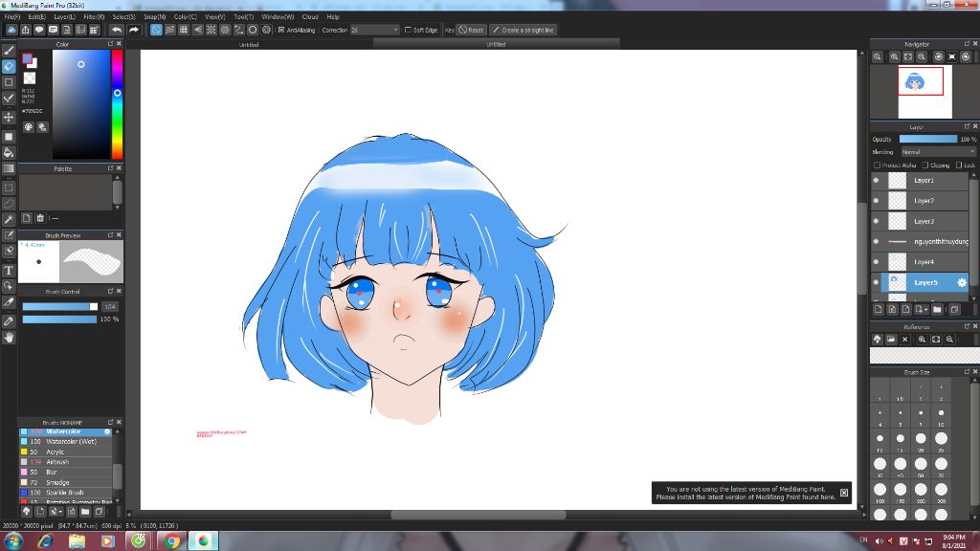Image resolution: width=980 pixels, height=551 pixels.
Task: Click zoom out icon in Navigator
Action: click(x=922, y=56)
